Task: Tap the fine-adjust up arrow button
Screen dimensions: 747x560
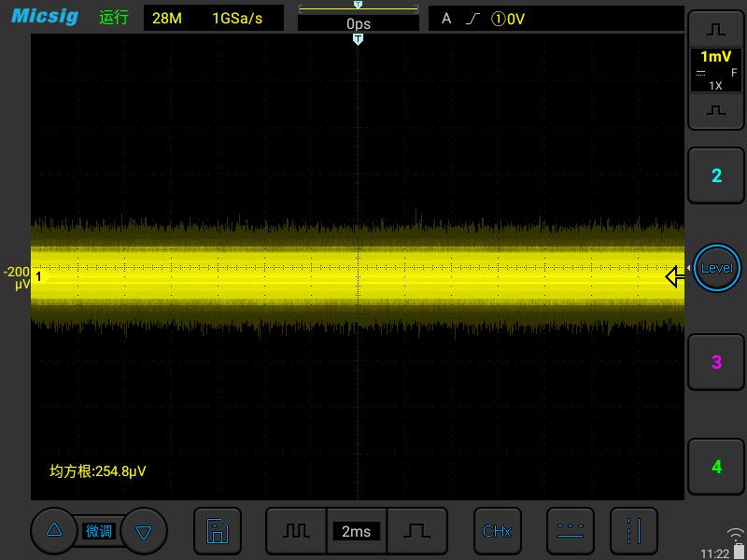Action: tap(54, 530)
